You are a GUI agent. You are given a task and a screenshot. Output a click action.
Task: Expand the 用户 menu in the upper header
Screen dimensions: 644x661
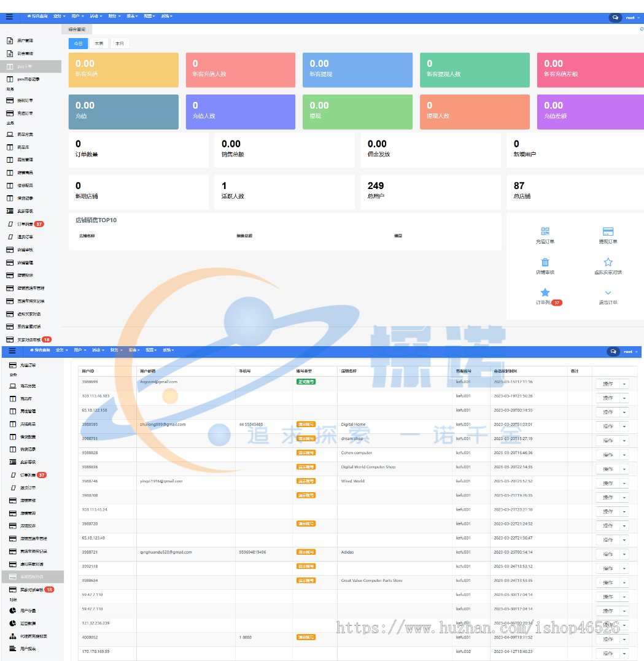pyautogui.click(x=77, y=17)
